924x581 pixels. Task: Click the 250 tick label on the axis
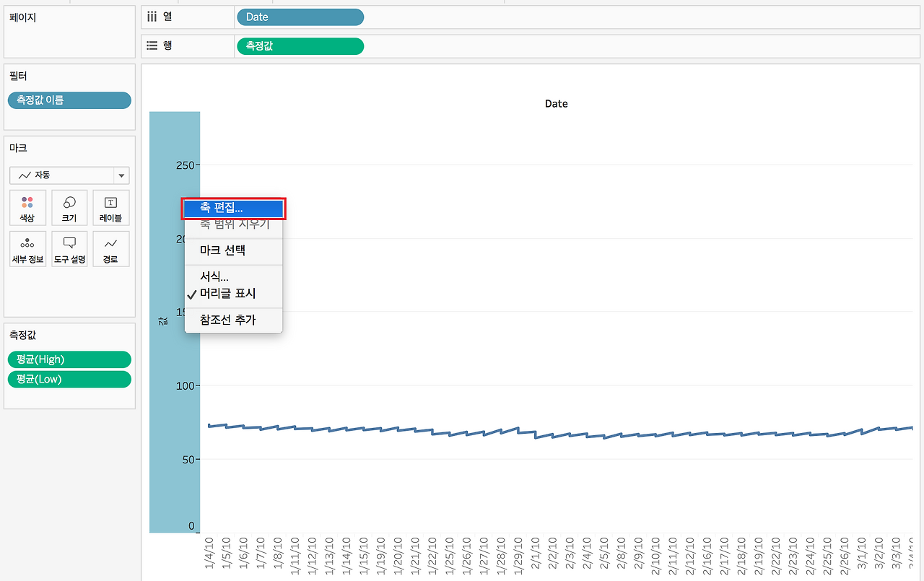pos(186,165)
